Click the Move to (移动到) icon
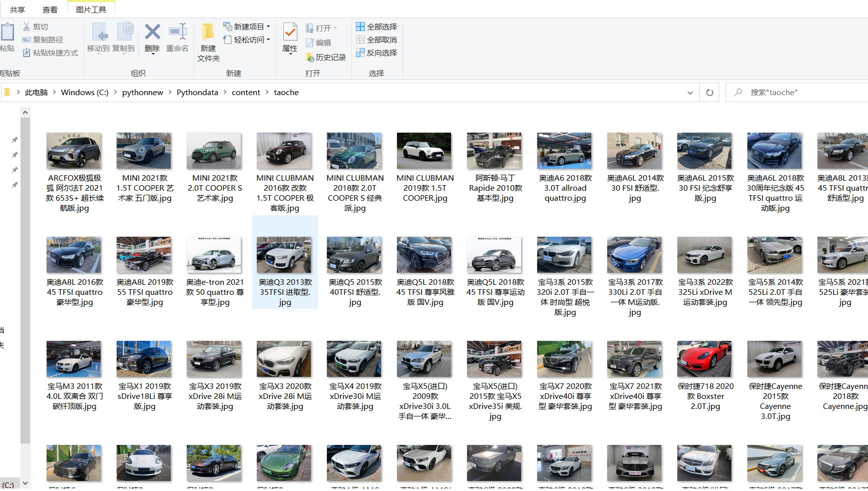This screenshot has width=868, height=491. coord(99,32)
